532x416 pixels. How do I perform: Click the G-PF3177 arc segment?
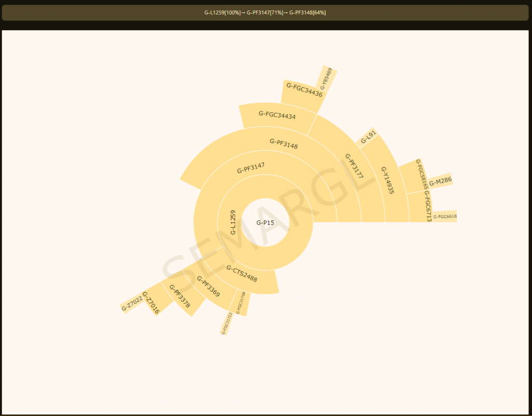[x=353, y=166]
